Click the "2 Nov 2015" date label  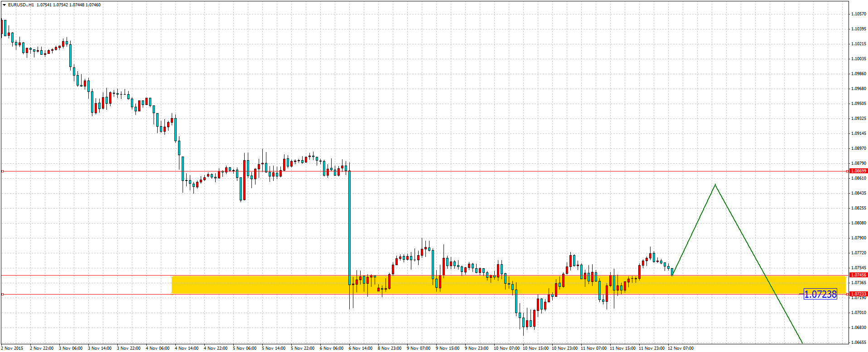[x=12, y=348]
